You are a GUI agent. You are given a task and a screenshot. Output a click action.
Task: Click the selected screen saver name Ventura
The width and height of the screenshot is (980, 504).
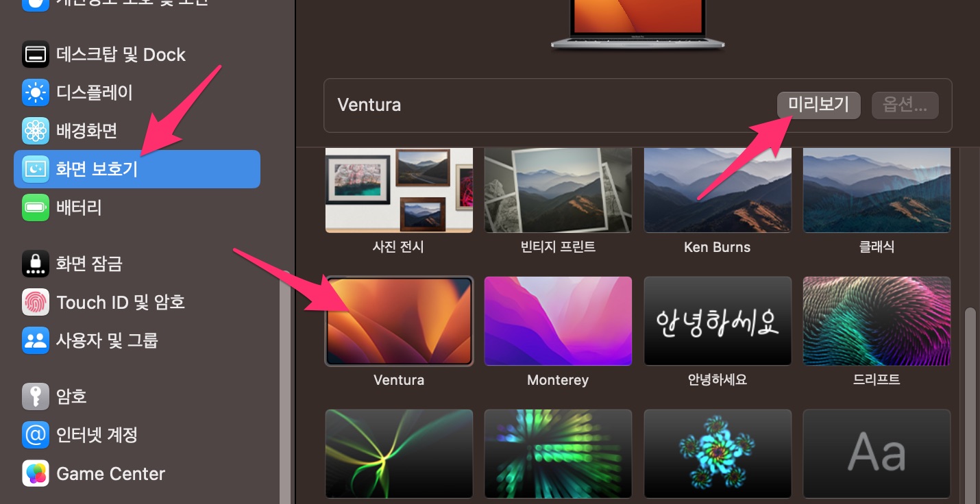[x=369, y=105]
